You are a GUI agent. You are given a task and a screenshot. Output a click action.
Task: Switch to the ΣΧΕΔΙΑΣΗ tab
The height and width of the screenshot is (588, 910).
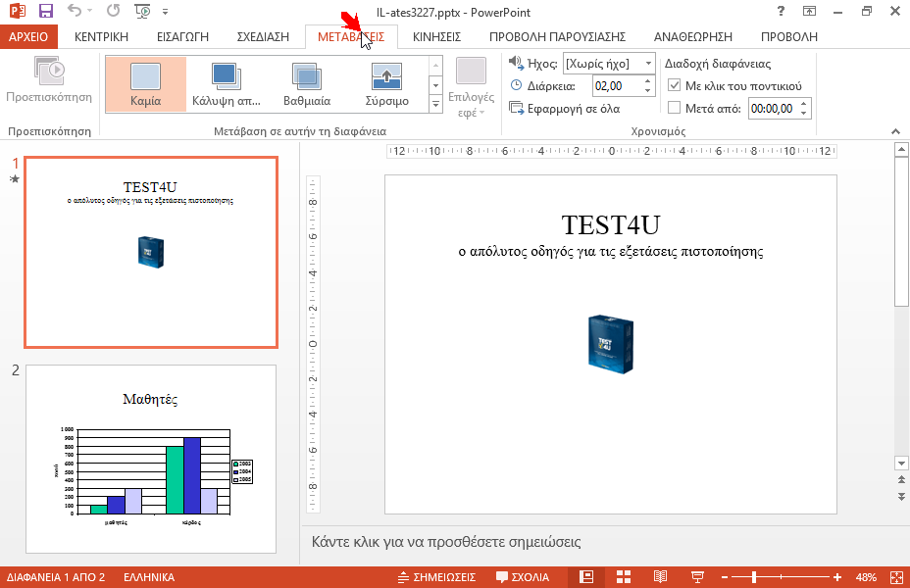(x=263, y=36)
